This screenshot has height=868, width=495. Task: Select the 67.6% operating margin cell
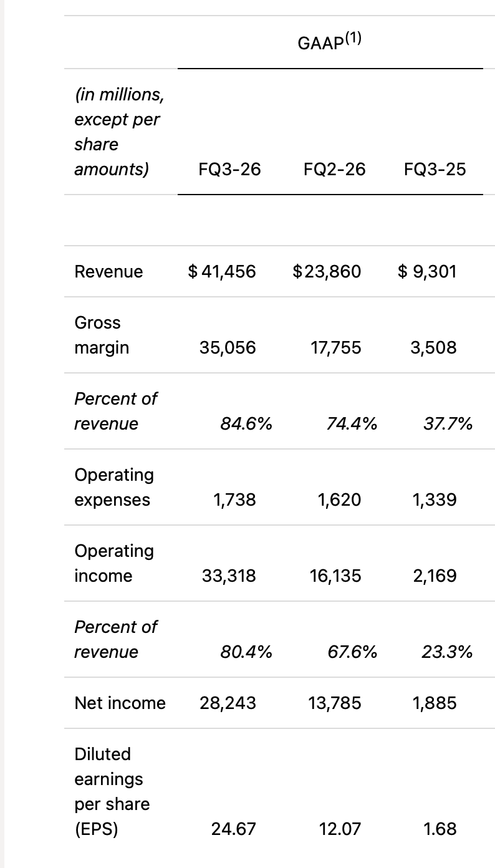click(352, 652)
